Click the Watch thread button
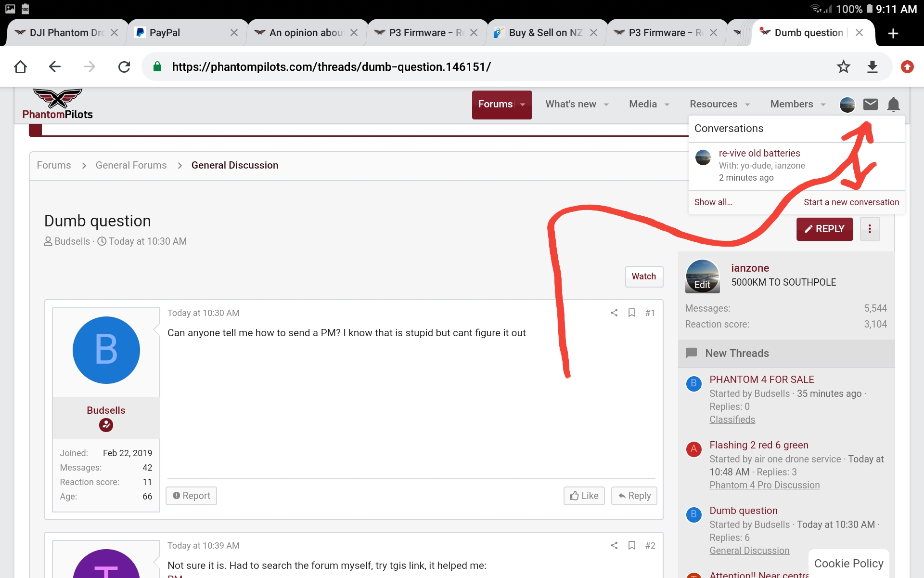The height and width of the screenshot is (578, 924). click(644, 276)
